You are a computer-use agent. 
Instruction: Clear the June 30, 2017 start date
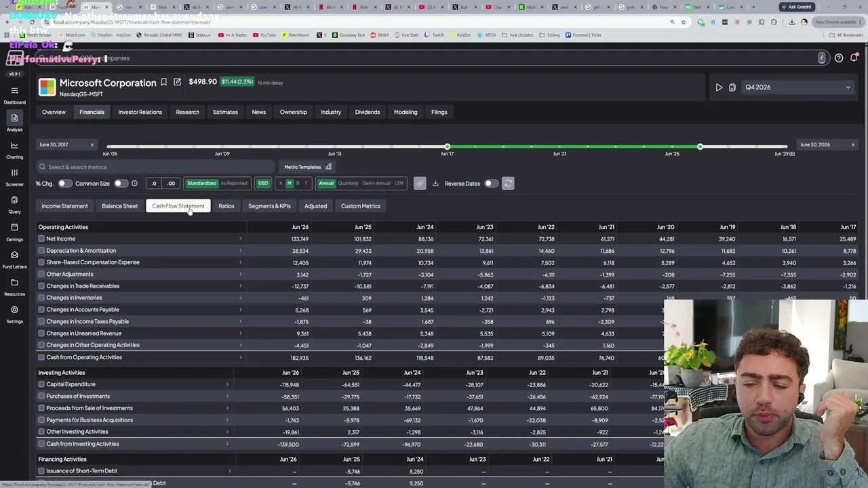coord(92,145)
